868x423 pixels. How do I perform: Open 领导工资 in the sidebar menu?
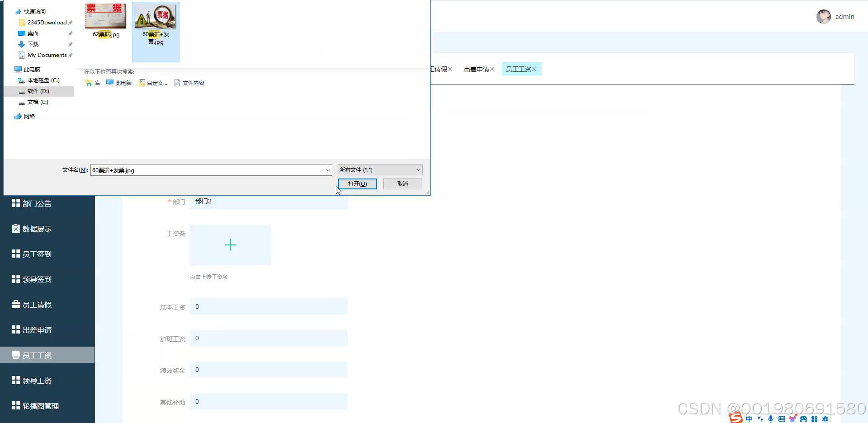(47, 381)
